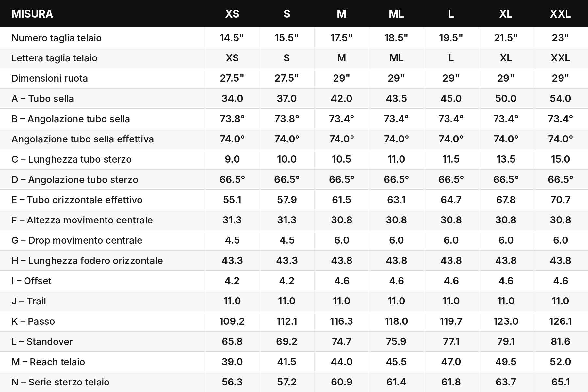
Task: Click the B – Angolazione tubo sella label
Action: pos(71,119)
